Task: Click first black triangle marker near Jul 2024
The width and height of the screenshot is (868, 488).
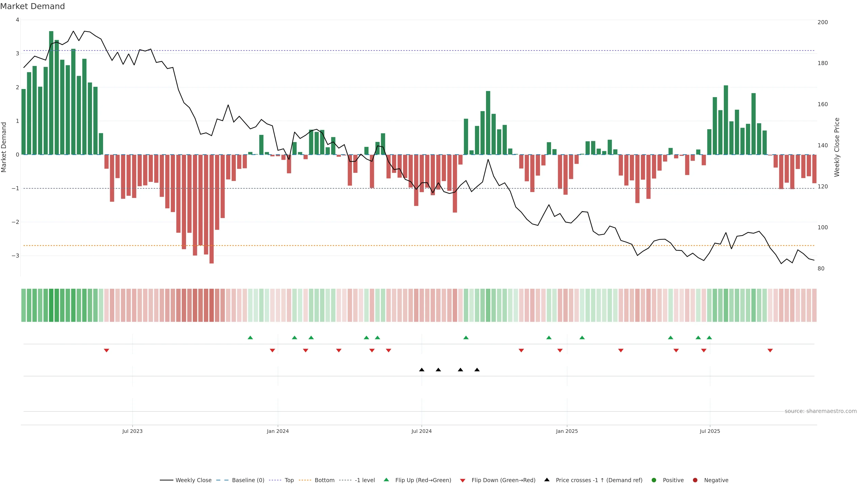Action: tap(422, 370)
